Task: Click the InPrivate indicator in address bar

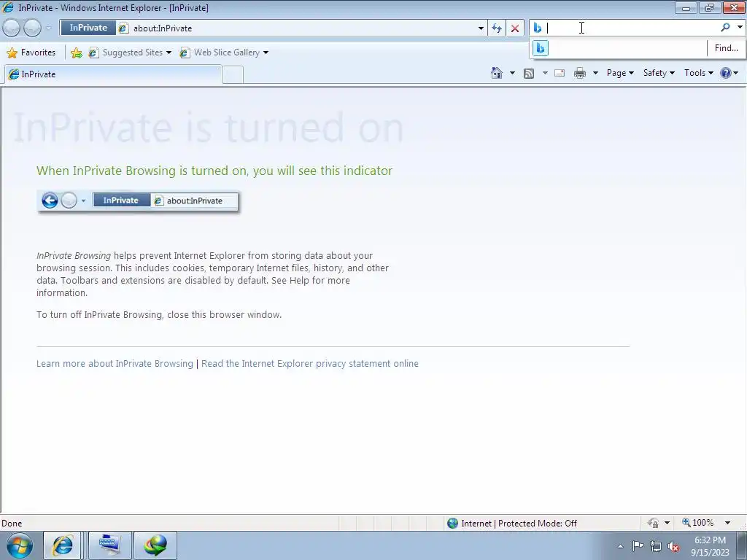Action: coord(88,28)
